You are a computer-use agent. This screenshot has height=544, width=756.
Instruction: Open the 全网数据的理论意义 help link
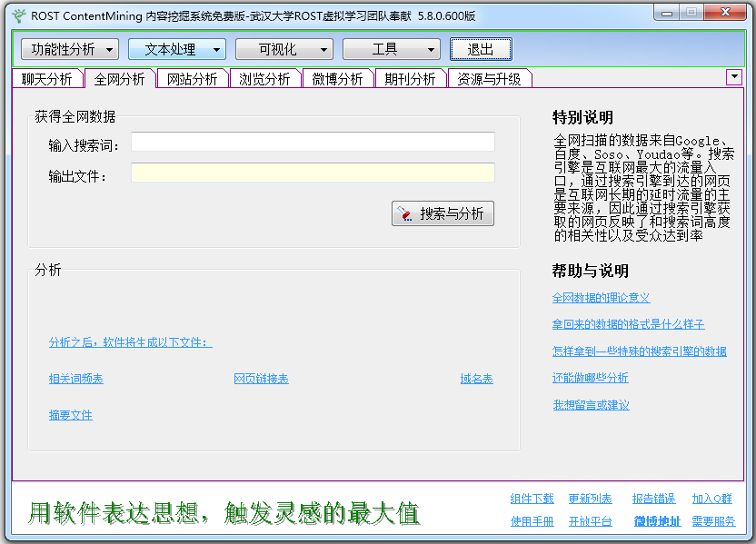click(601, 298)
